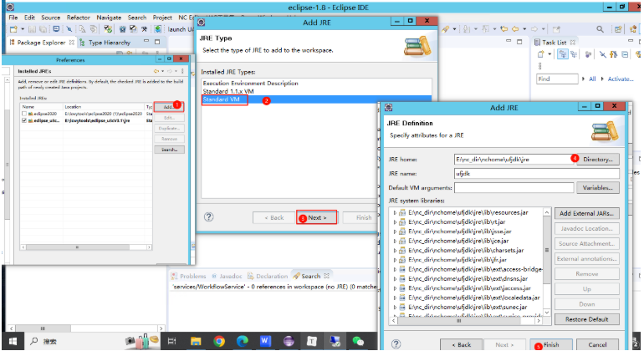Open the New wizard dropdown arrow
This screenshot has height=351, width=644.
[x=23, y=29]
